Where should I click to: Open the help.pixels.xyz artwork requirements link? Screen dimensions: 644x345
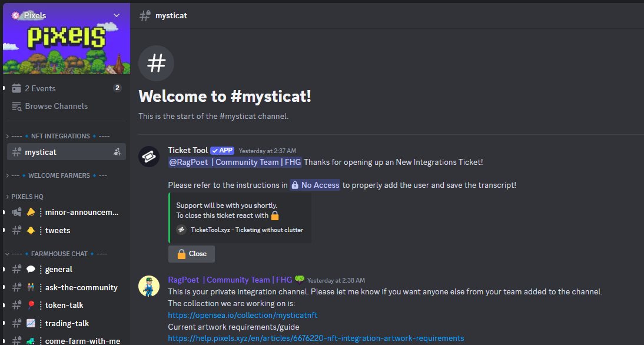point(316,339)
